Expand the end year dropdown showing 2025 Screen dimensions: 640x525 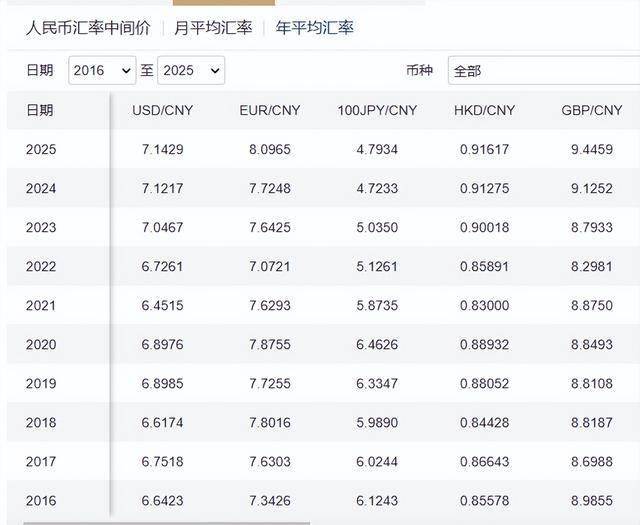tap(192, 71)
